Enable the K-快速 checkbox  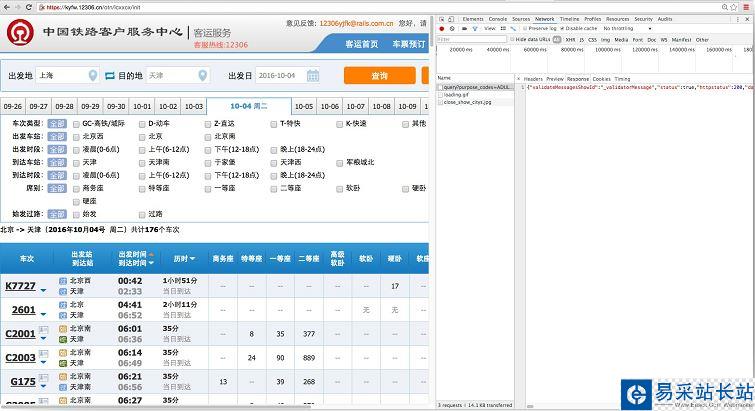[340, 124]
